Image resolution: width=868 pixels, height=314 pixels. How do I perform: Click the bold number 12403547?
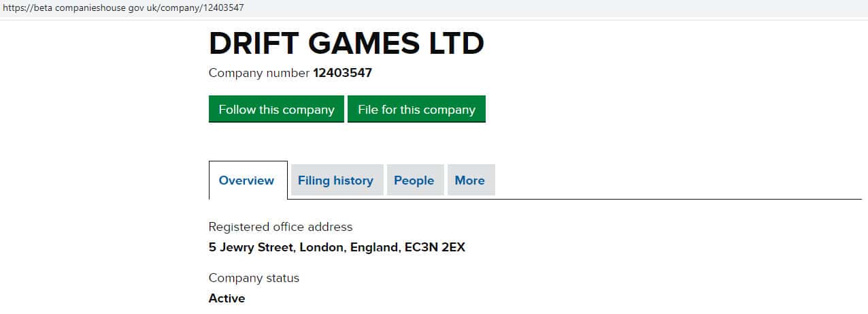click(342, 73)
